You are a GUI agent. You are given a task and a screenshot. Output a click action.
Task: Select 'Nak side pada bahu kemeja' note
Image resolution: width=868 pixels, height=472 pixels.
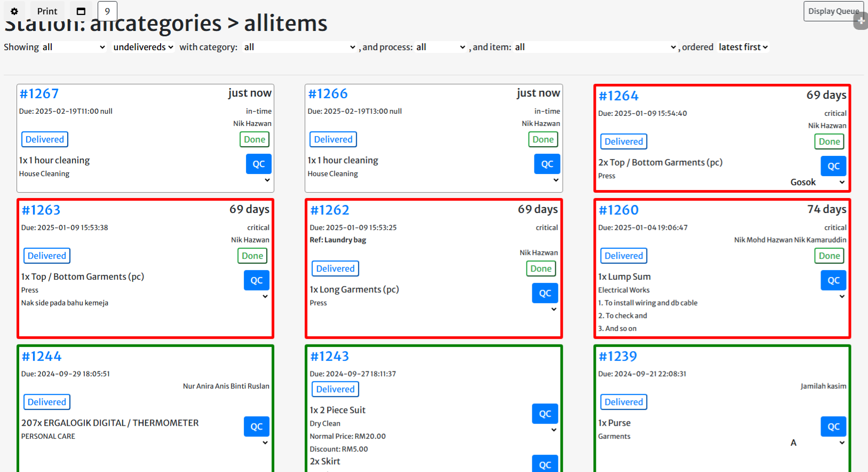pyautogui.click(x=65, y=303)
